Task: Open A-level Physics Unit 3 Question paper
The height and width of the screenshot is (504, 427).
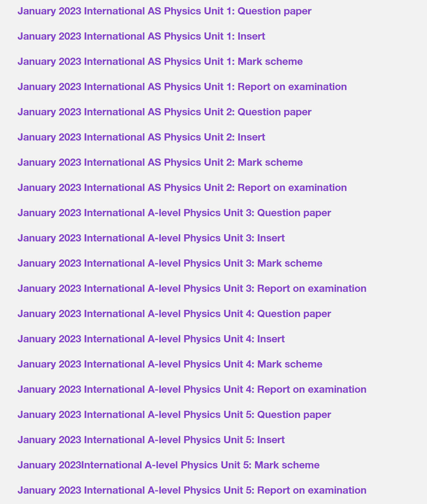Action: pyautogui.click(x=174, y=213)
